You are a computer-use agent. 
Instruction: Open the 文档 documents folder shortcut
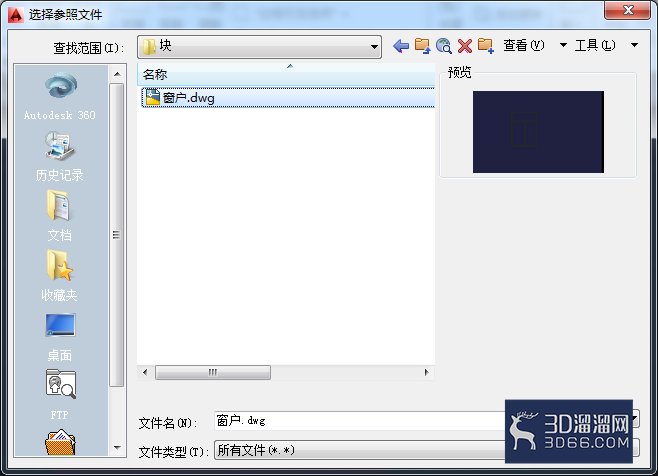60,216
